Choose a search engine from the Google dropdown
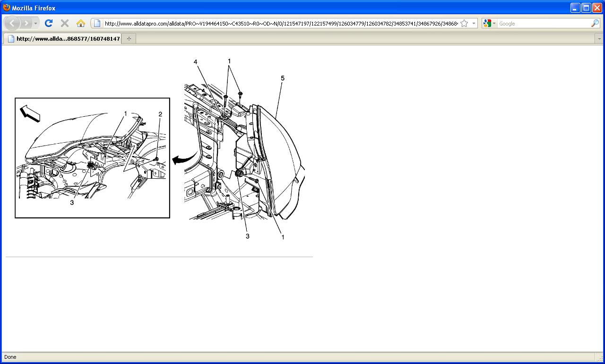Image resolution: width=605 pixels, height=364 pixels. [490, 23]
